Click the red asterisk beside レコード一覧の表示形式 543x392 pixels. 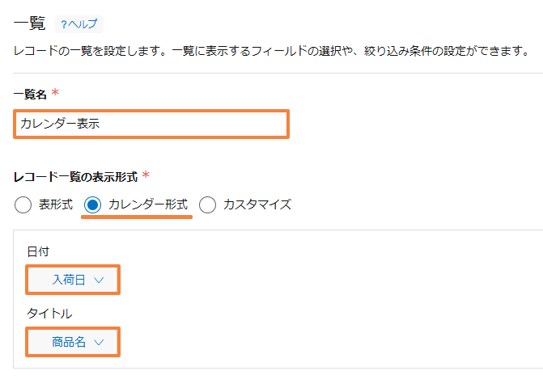(x=146, y=175)
